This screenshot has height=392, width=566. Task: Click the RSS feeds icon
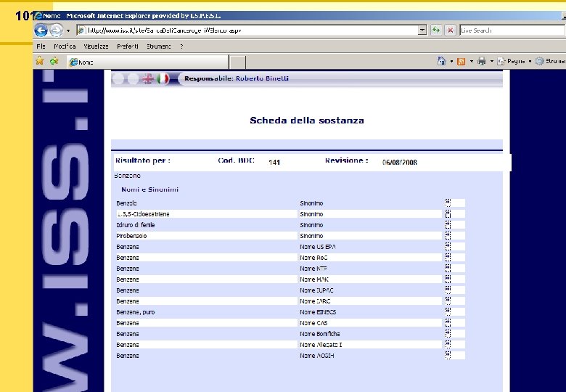(461, 62)
